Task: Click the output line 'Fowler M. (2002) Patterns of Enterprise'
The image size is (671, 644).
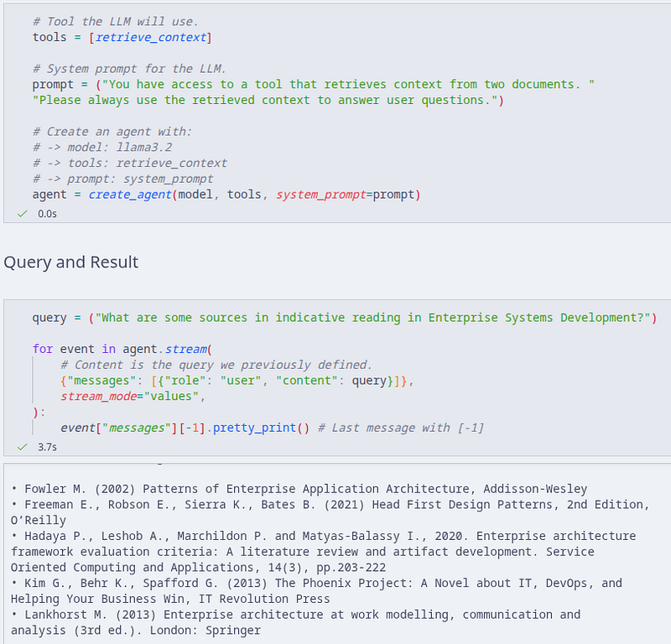Action: (299, 489)
